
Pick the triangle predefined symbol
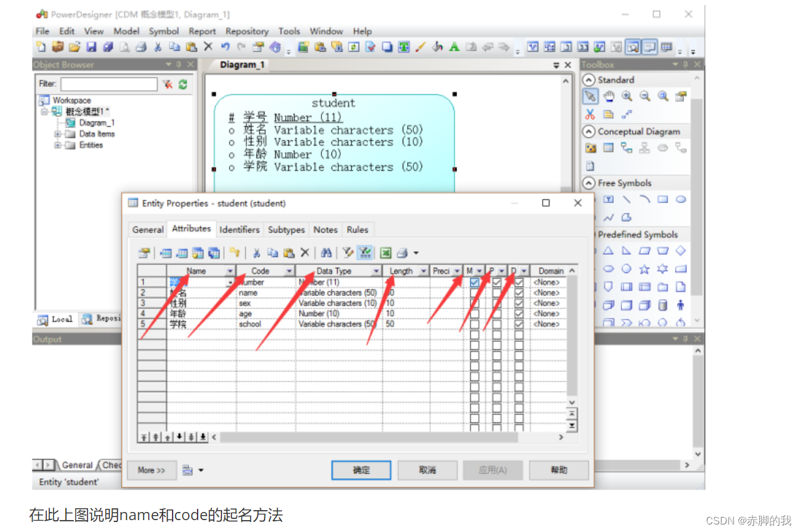click(x=608, y=251)
